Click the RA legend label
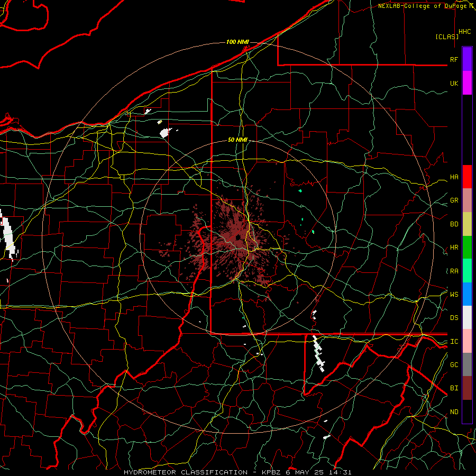This screenshot has width=476, height=476. (454, 271)
